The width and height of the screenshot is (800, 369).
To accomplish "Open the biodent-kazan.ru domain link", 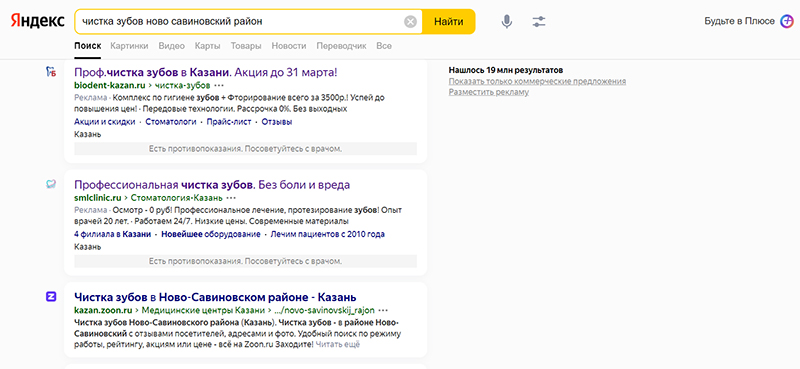I will tap(110, 85).
